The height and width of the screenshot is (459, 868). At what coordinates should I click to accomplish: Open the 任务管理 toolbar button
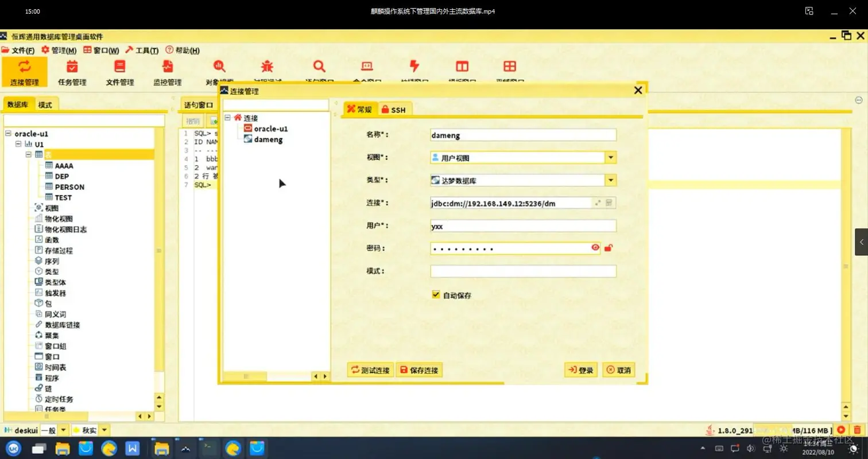click(x=72, y=72)
